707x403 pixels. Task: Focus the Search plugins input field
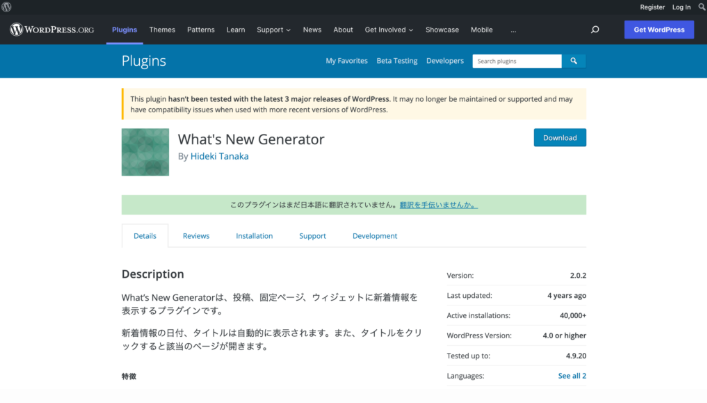point(517,61)
